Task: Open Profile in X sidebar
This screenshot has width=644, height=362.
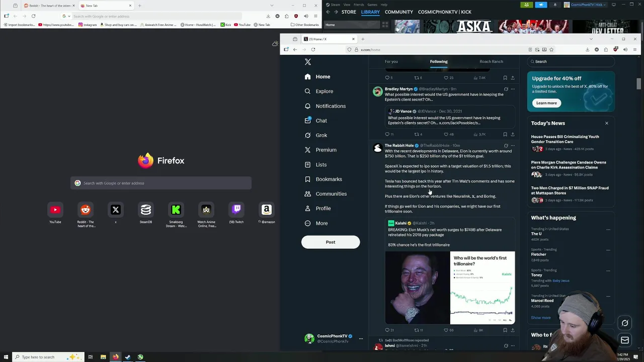Action: pyautogui.click(x=317, y=208)
